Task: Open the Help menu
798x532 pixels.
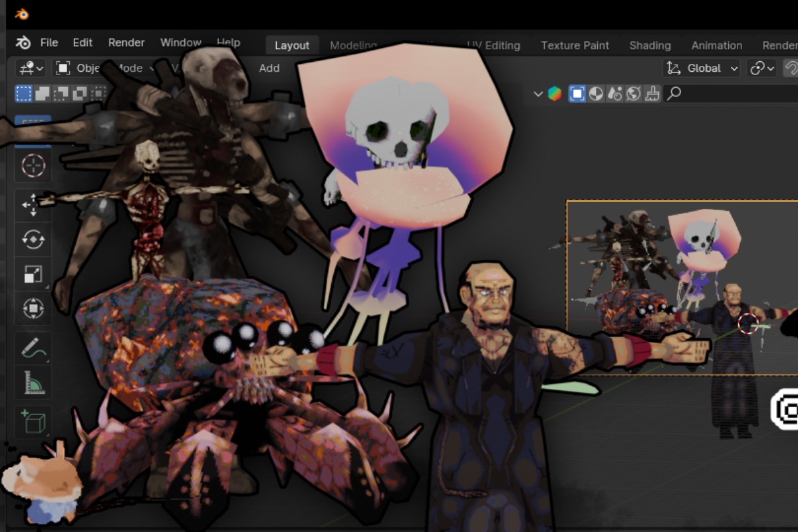Action: (x=228, y=43)
